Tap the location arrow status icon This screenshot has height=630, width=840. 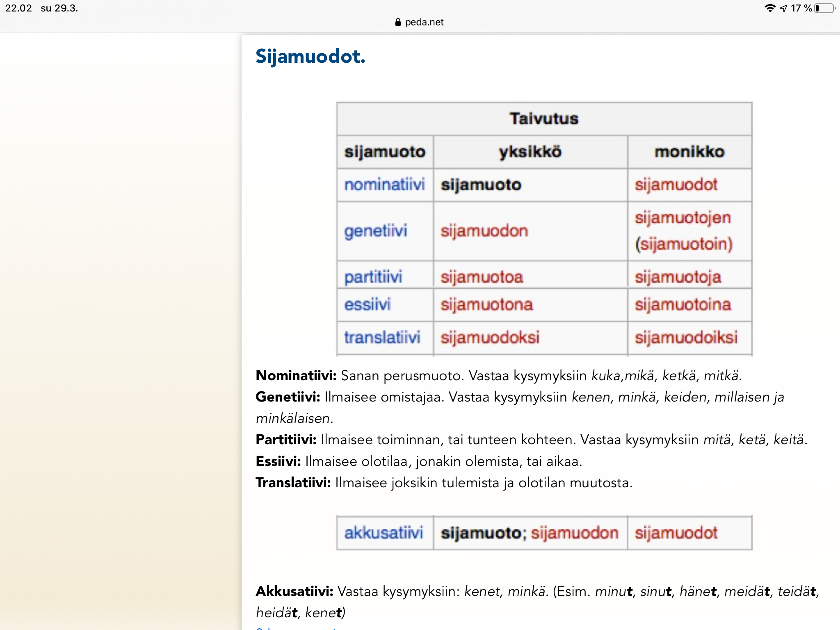783,8
